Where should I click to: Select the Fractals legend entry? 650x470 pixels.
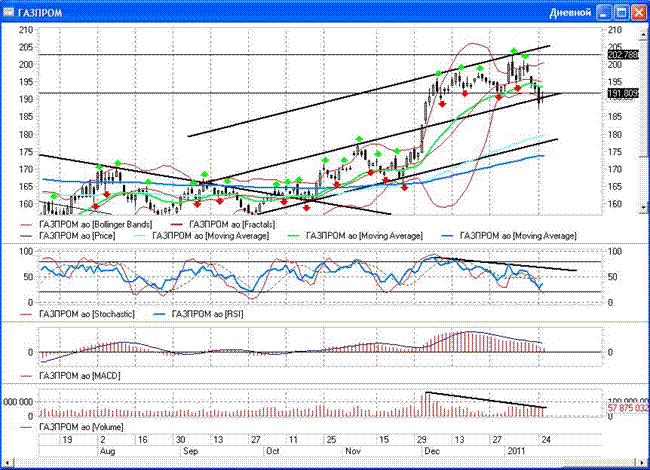click(x=223, y=225)
